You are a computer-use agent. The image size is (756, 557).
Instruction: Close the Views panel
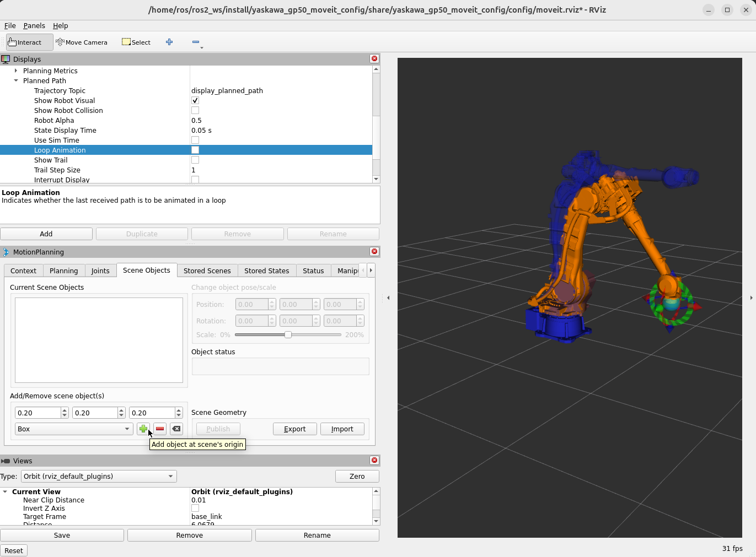click(x=374, y=460)
